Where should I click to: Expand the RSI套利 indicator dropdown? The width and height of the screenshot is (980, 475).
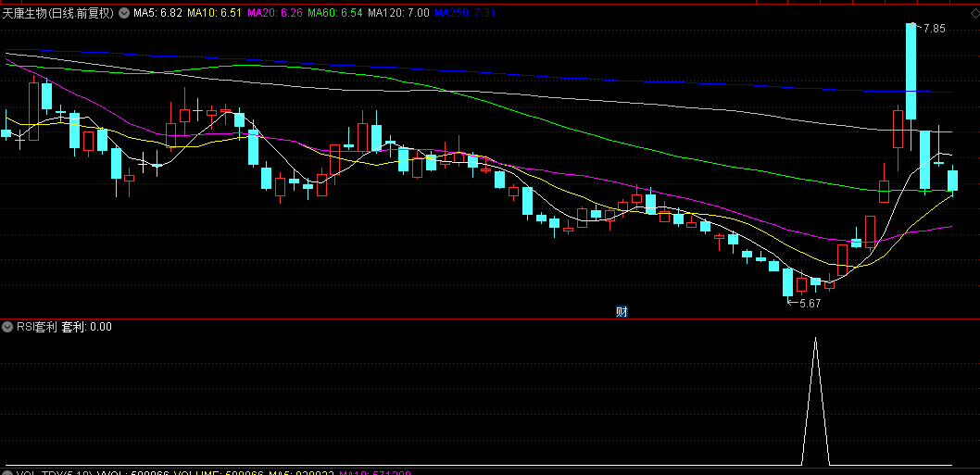pos(7,326)
